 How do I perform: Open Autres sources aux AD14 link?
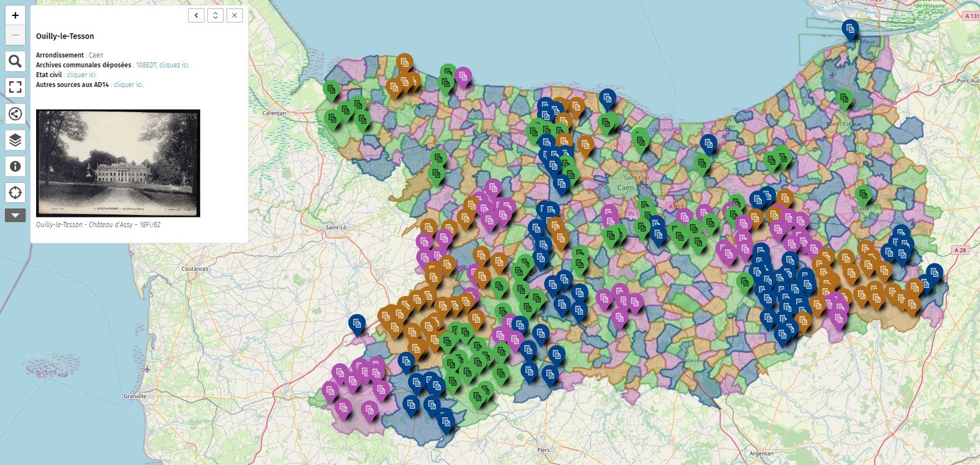pos(129,85)
